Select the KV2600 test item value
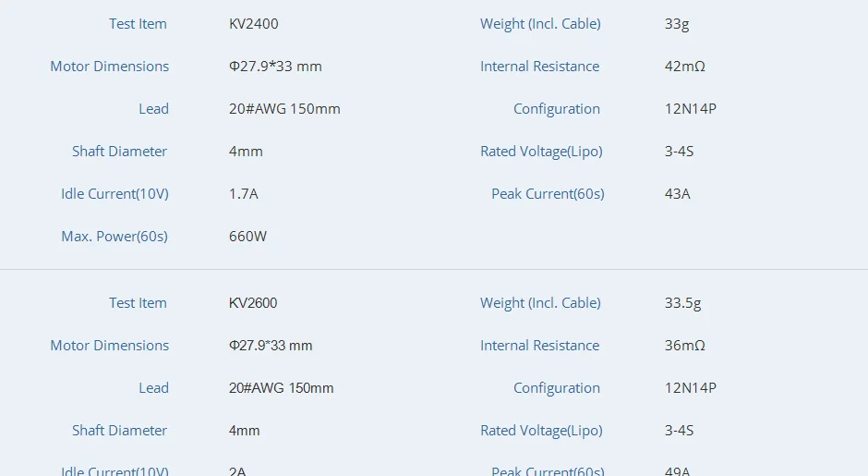The image size is (868, 476). tap(253, 303)
